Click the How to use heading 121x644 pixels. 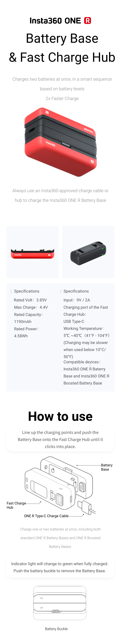point(60,416)
